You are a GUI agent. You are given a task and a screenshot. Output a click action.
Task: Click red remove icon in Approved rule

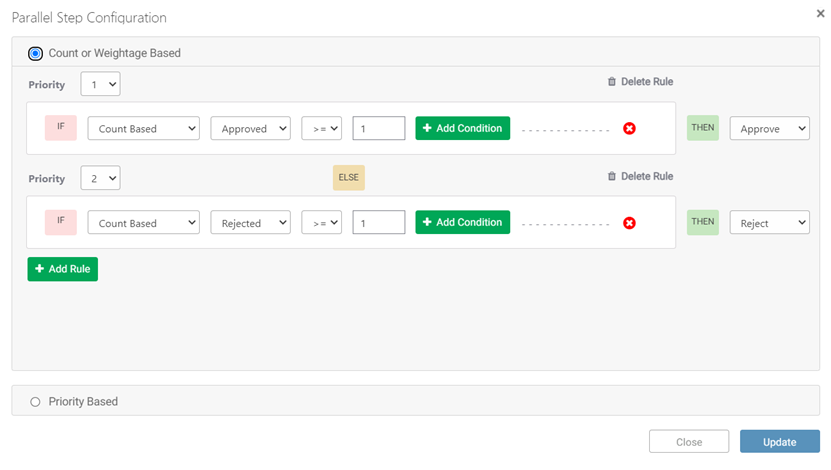[x=629, y=129]
